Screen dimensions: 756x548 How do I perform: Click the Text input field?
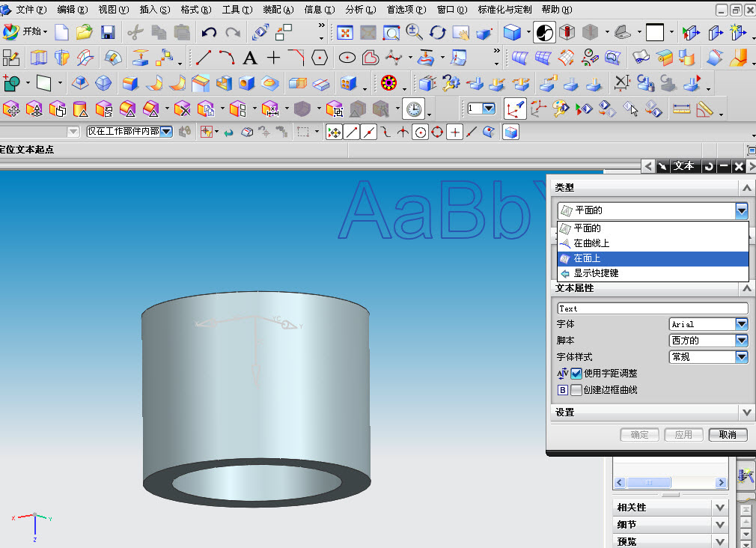pyautogui.click(x=653, y=308)
